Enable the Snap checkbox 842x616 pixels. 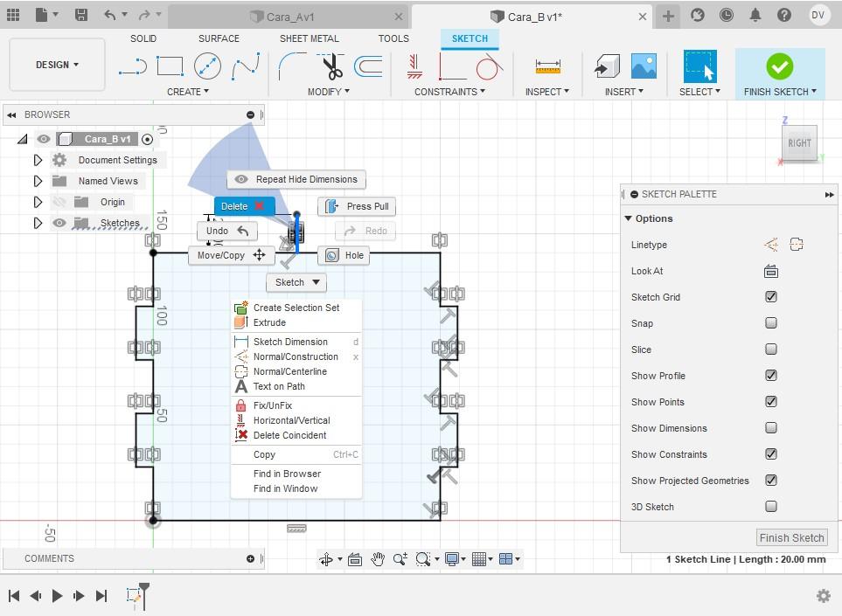point(771,323)
